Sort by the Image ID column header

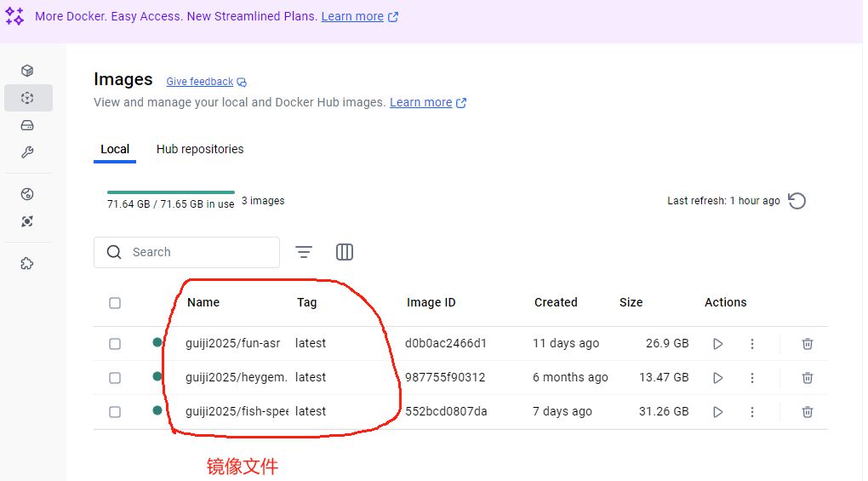point(431,302)
